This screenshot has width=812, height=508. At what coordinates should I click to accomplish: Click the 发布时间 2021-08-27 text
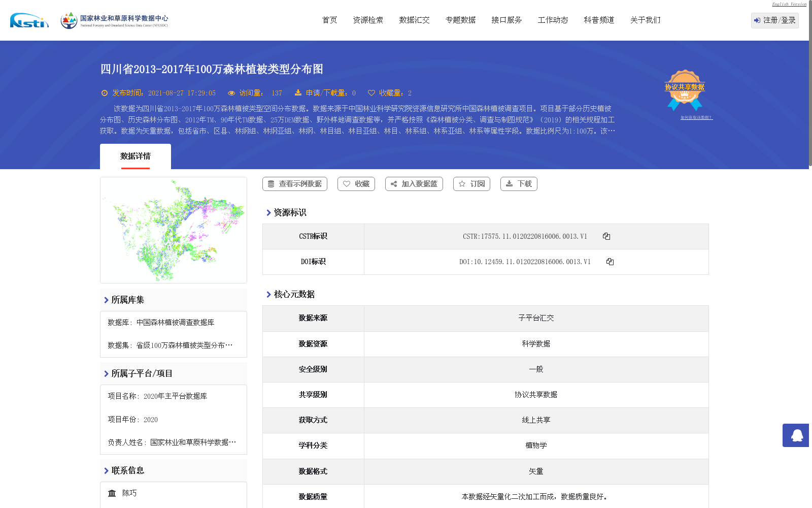point(164,93)
